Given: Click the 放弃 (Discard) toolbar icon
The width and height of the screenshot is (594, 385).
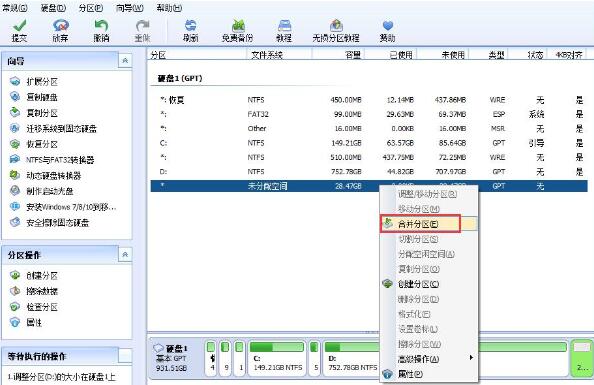Looking at the screenshot, I should pyautogui.click(x=61, y=25).
